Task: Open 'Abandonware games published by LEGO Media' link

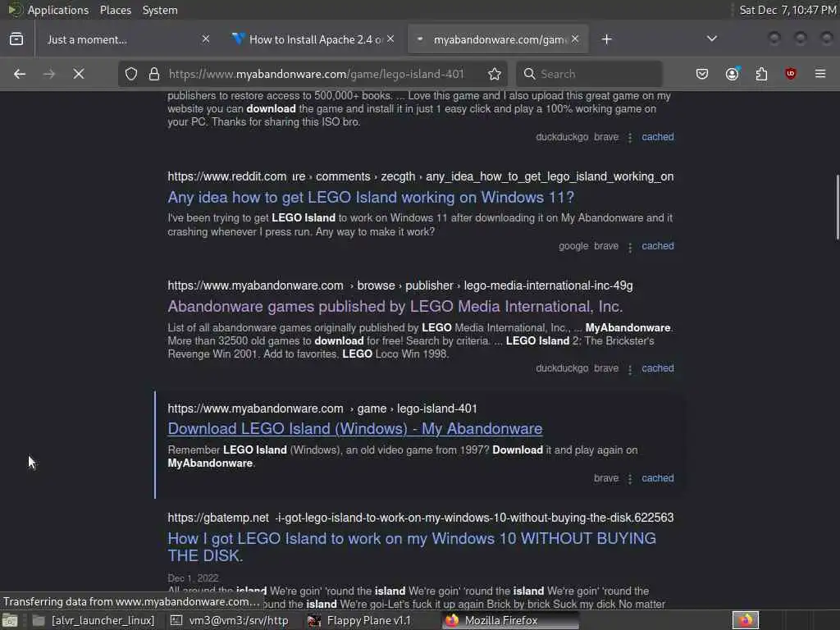Action: click(x=395, y=307)
